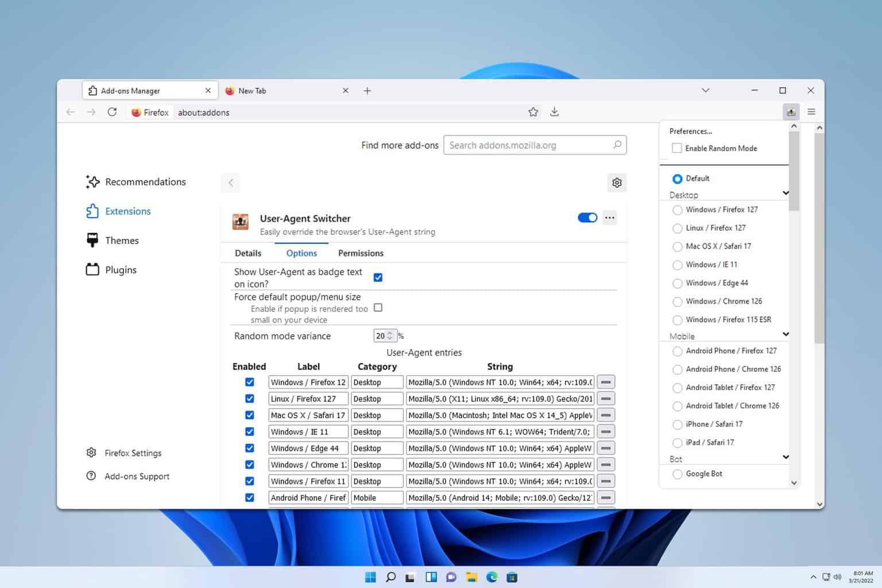882x588 pixels.
Task: Remove the Mac OS X / Safari 17 entry
Action: point(606,415)
